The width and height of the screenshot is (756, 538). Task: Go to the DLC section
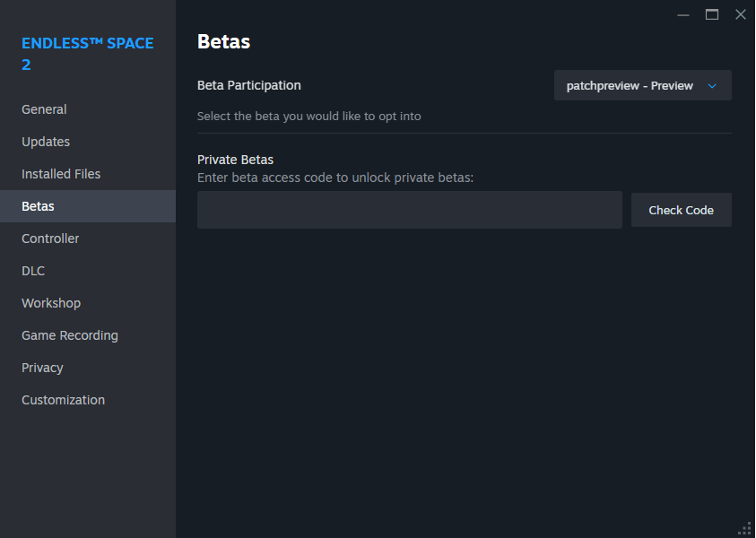pyautogui.click(x=33, y=270)
